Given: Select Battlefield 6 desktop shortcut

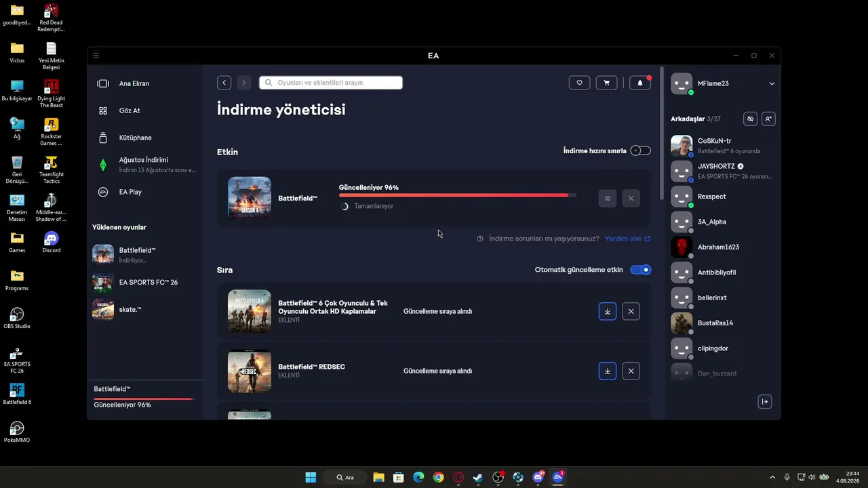Looking at the screenshot, I should click(x=17, y=394).
